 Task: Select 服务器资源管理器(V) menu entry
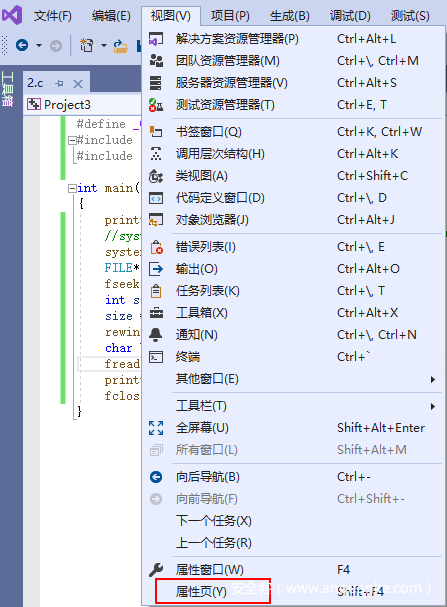(x=293, y=83)
